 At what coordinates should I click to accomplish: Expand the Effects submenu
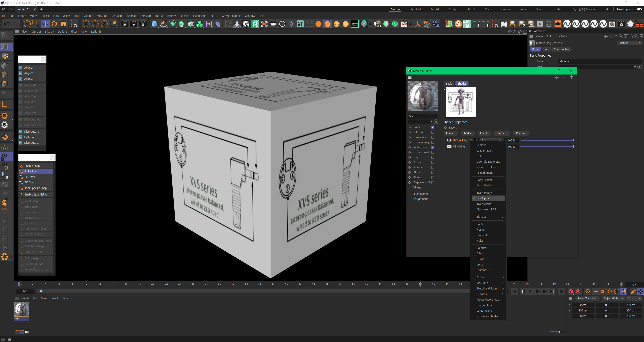pyautogui.click(x=488, y=277)
